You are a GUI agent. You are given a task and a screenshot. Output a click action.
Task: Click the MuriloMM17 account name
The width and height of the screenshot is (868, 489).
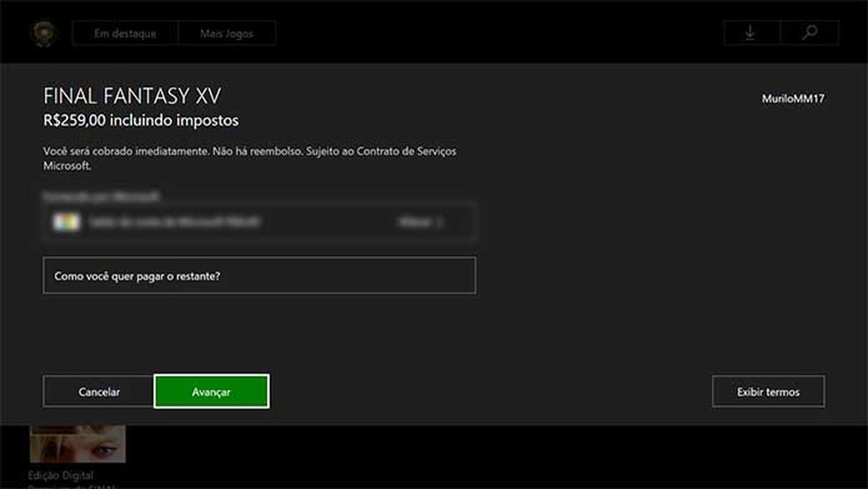tap(793, 99)
